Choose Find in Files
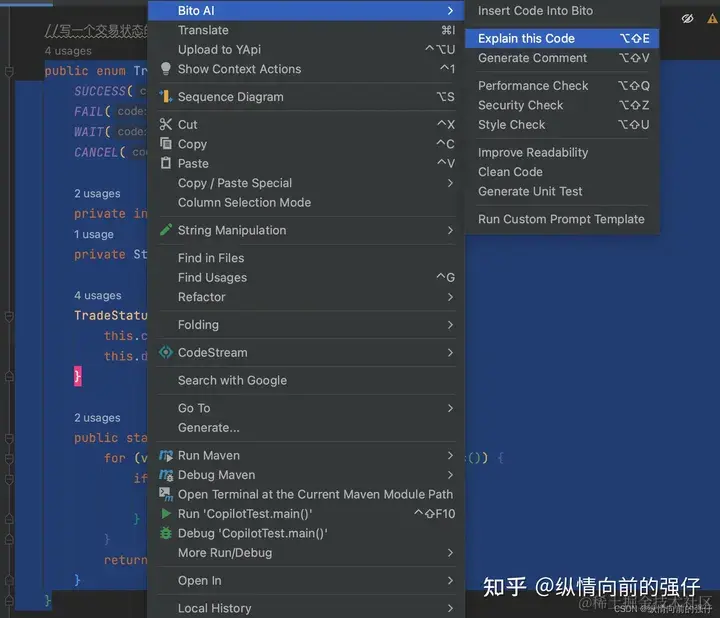This screenshot has height=618, width=720. click(306, 258)
